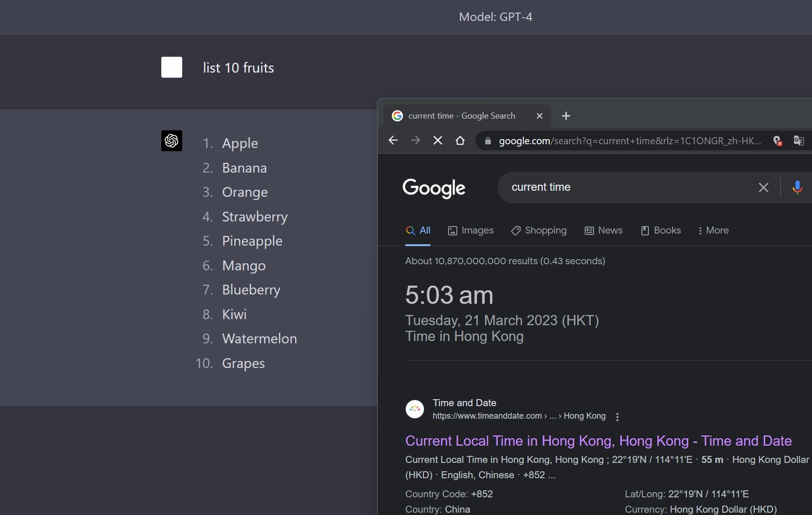This screenshot has height=515, width=812.
Task: Click the 5:03 am time display
Action: pyautogui.click(x=449, y=295)
